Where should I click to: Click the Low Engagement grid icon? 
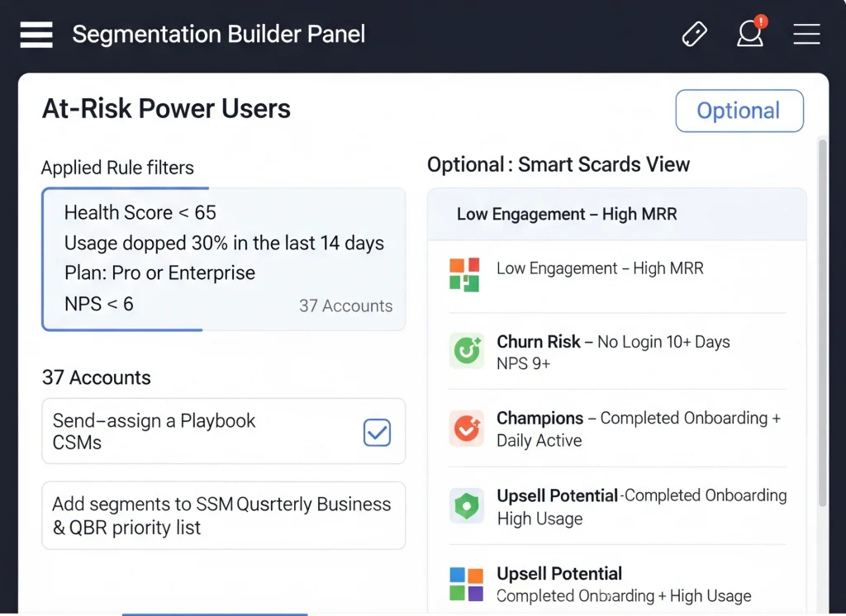tap(464, 274)
